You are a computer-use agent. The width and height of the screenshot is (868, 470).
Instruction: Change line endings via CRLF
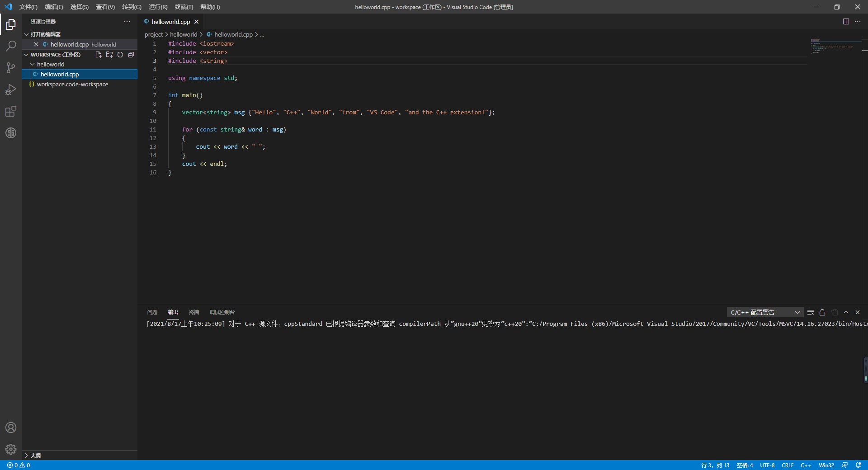[788, 465]
